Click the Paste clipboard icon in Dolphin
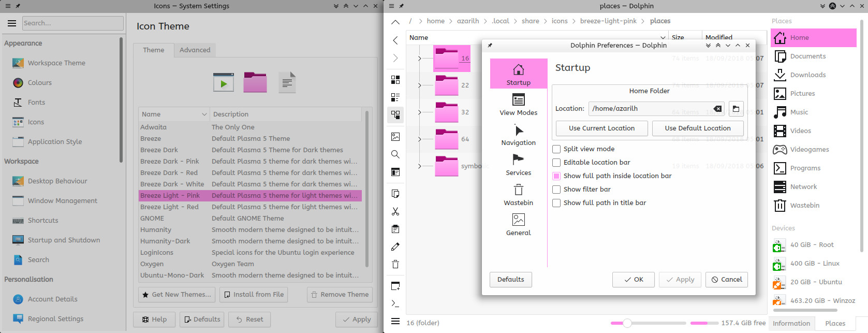Viewport: 868px width, 333px height. click(x=395, y=229)
